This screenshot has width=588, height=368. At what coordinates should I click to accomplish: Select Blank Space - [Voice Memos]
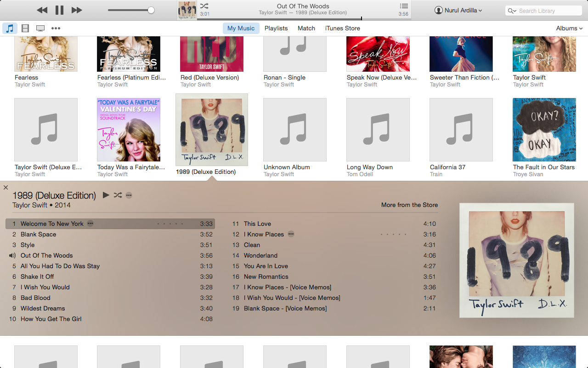click(334, 308)
